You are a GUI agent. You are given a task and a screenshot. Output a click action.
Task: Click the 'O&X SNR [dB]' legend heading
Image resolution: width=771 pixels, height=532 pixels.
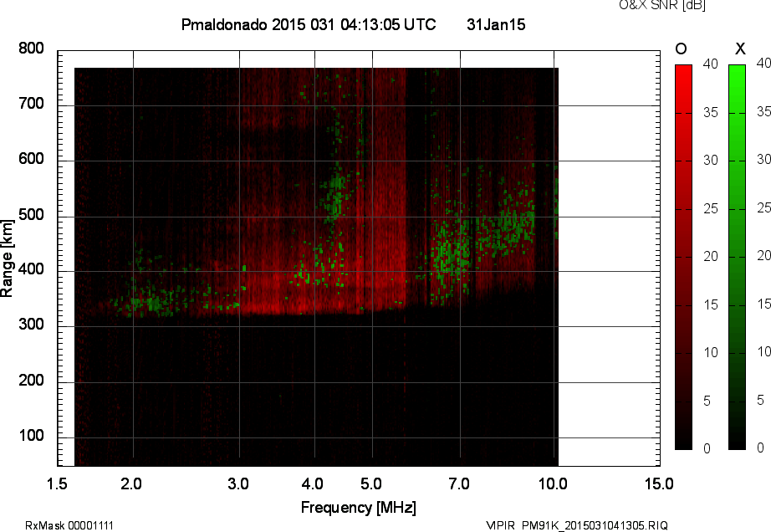[661, 5]
